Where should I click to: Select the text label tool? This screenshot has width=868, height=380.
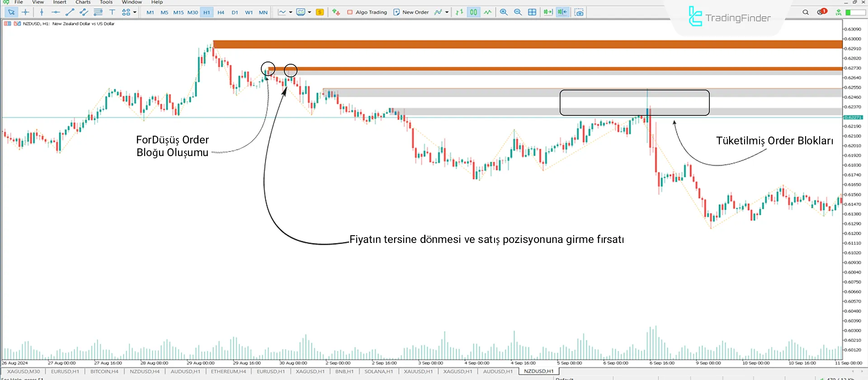(x=112, y=12)
